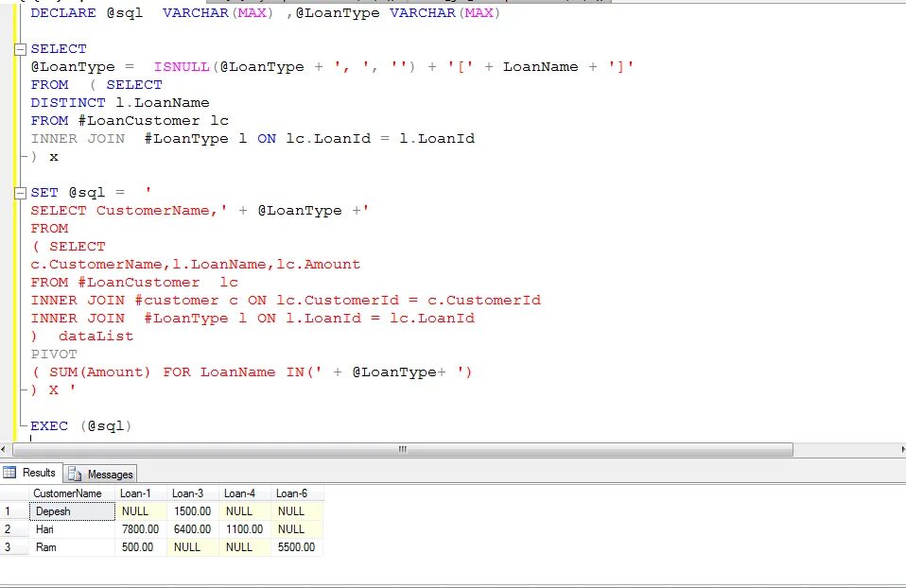The width and height of the screenshot is (906, 588).
Task: Click the top-left select-all grid corner
Action: coord(14,493)
